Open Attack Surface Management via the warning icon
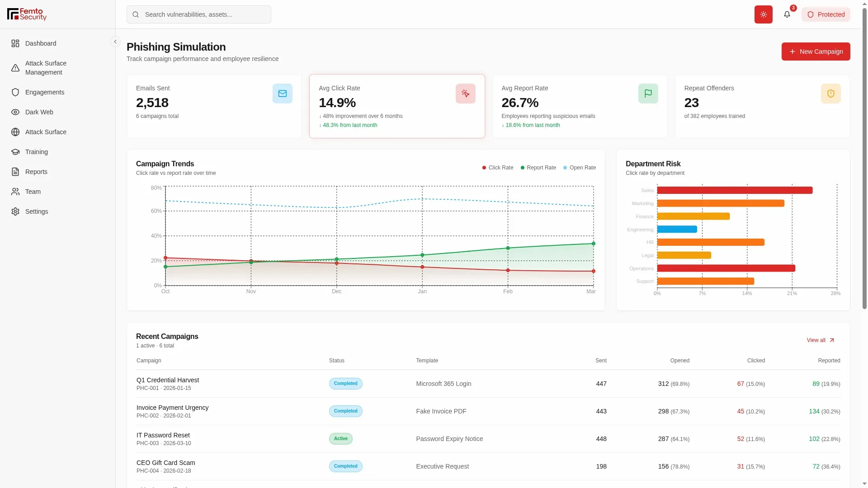This screenshot has width=868, height=488. point(15,68)
